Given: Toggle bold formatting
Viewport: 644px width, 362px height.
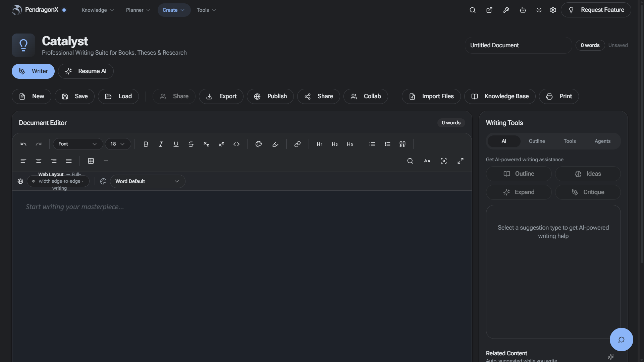Looking at the screenshot, I should [x=146, y=144].
